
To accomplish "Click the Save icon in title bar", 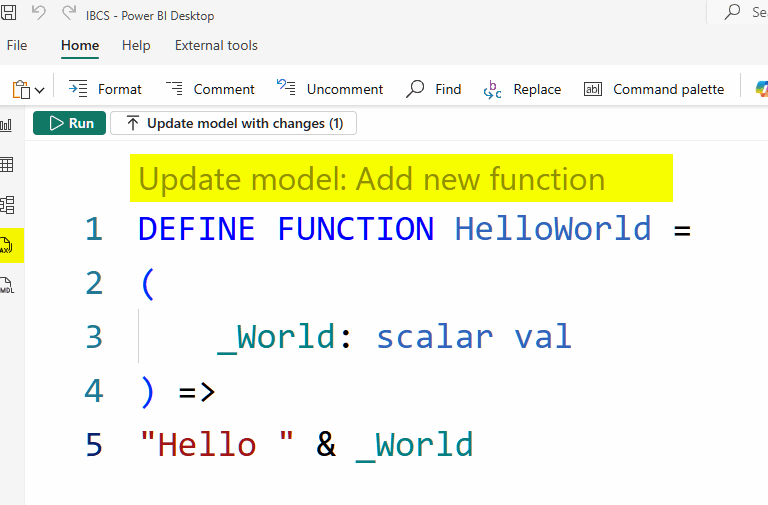I will (8, 12).
